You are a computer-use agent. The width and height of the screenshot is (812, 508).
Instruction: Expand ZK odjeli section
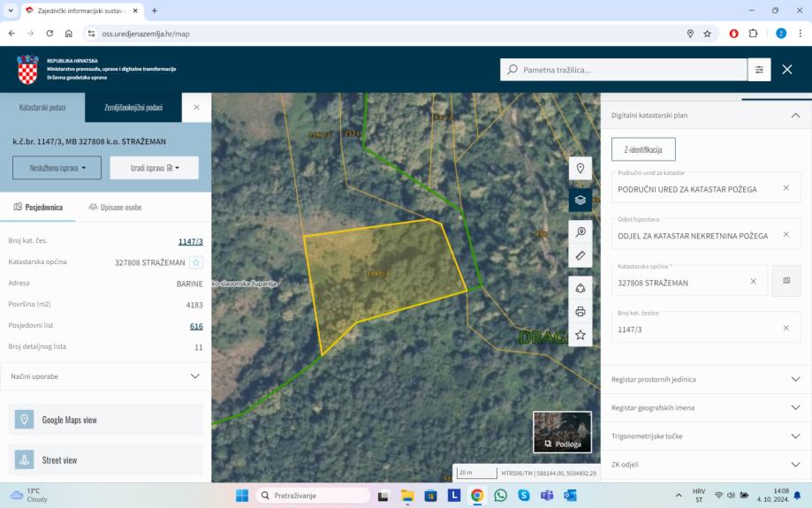(x=706, y=465)
